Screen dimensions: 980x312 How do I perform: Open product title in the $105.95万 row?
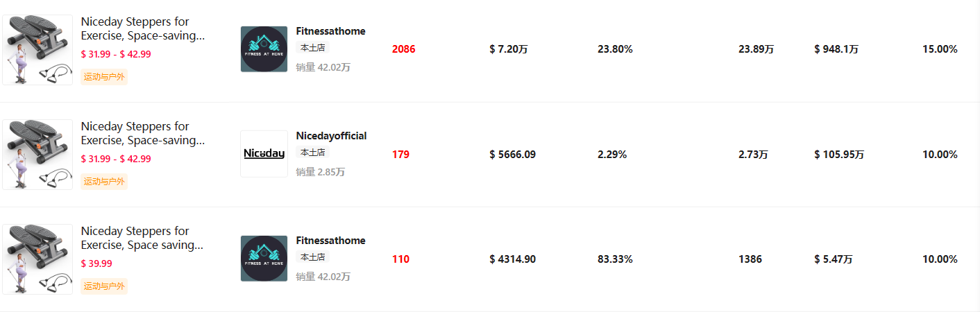[142, 133]
